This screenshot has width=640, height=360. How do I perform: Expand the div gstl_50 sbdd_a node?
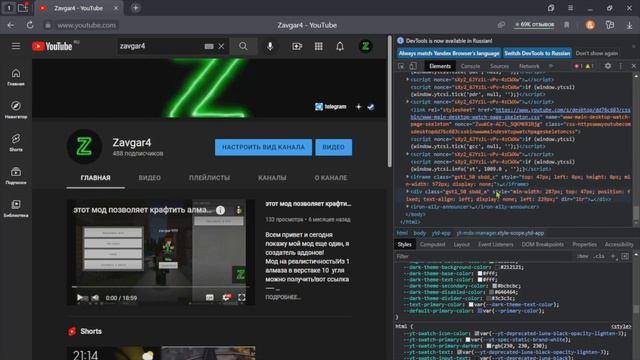(407, 191)
